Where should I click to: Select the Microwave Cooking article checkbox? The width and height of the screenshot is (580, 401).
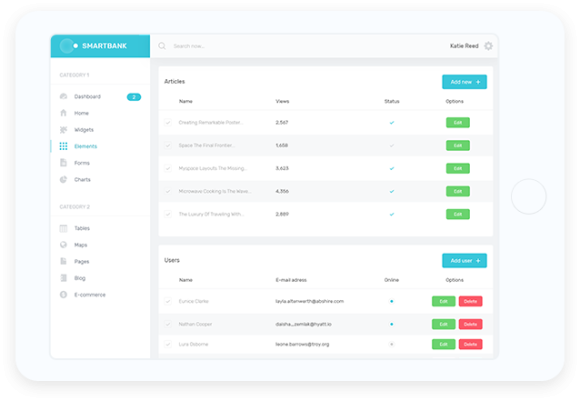coord(168,191)
